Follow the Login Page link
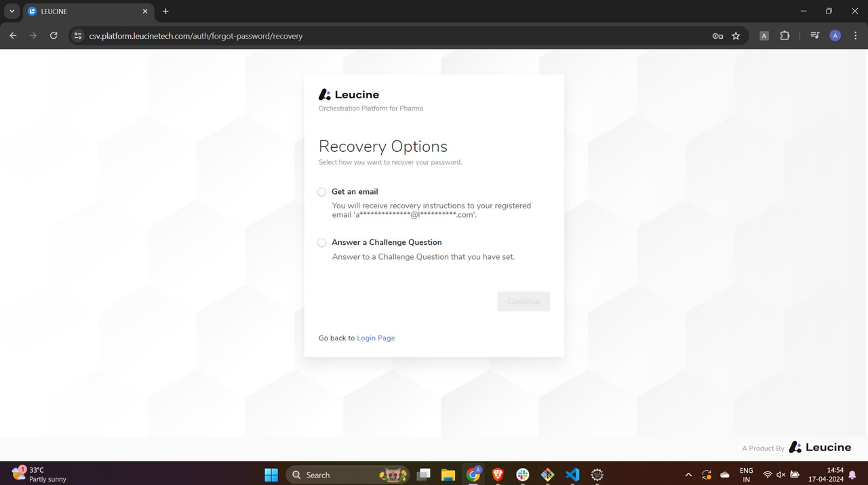 [x=376, y=338]
